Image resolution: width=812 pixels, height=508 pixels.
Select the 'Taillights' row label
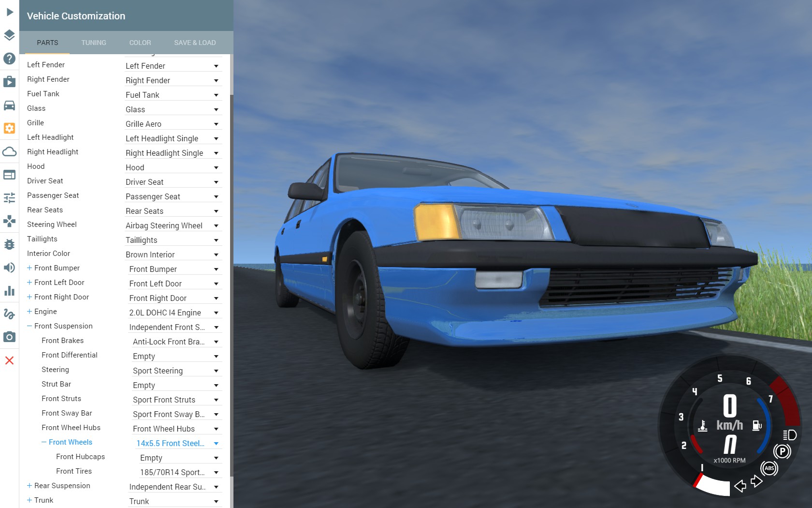click(x=42, y=239)
